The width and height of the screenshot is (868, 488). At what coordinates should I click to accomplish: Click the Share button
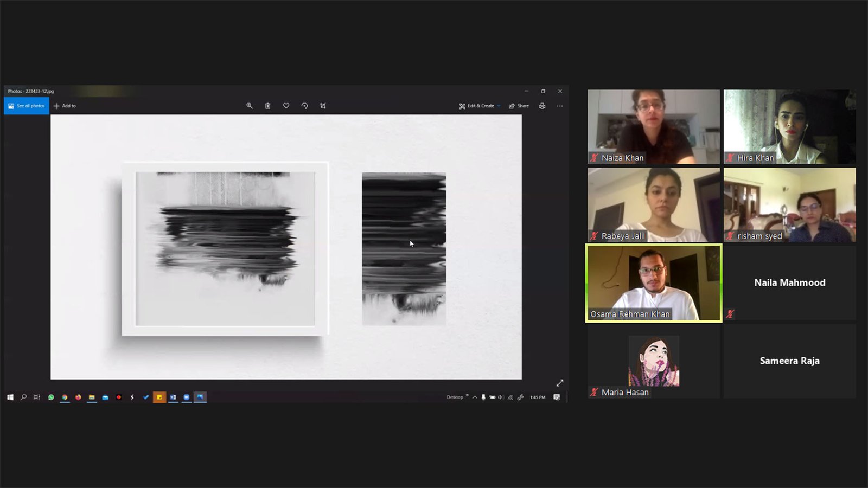(519, 106)
